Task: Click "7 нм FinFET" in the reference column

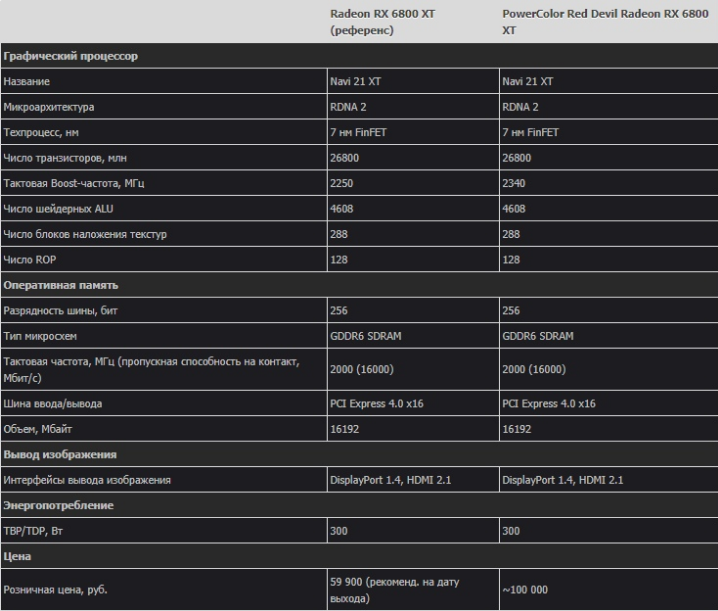Action: (359, 132)
